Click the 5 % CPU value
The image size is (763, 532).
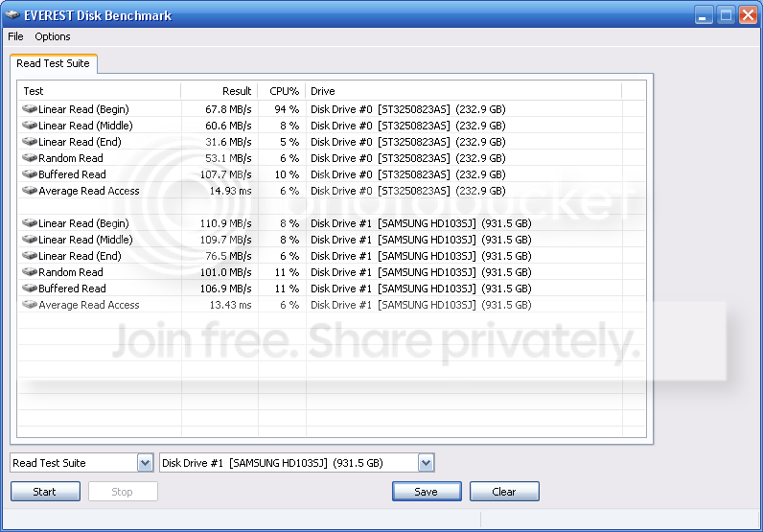(289, 142)
